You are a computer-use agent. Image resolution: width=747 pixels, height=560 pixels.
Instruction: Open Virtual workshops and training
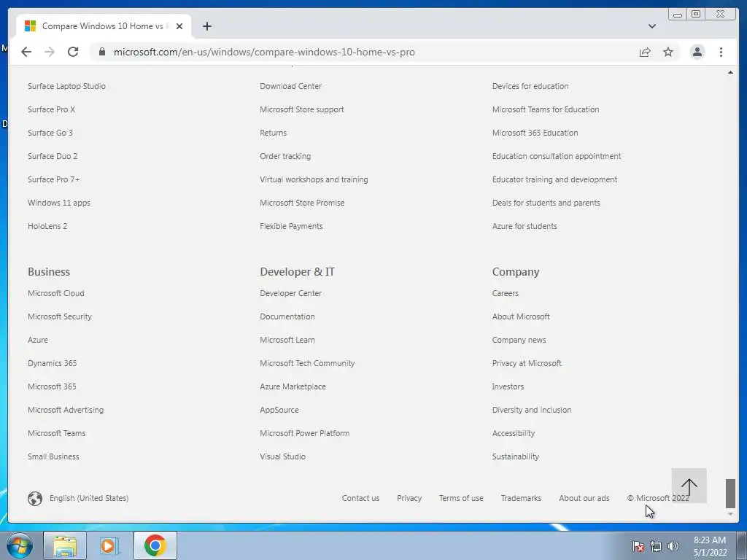314,179
